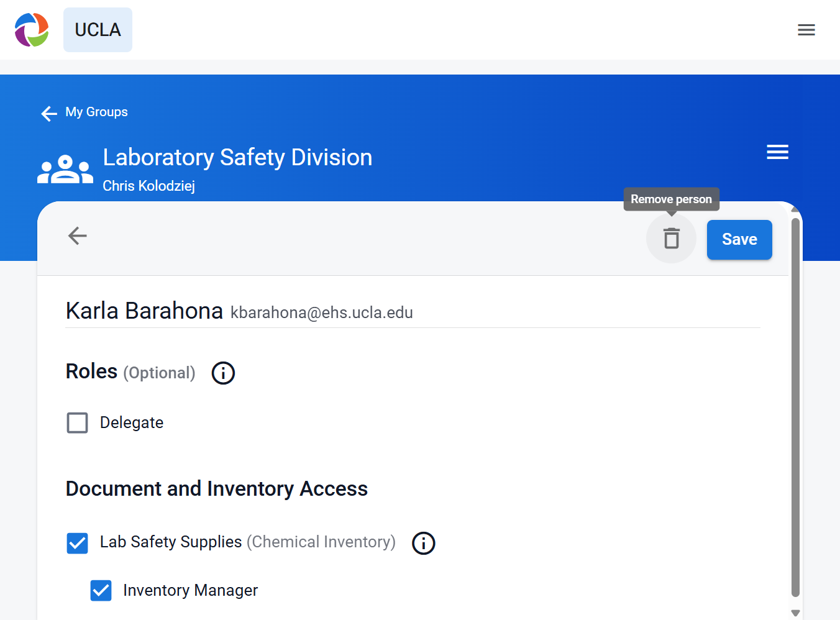Click the scrollbar down arrow

(795, 613)
